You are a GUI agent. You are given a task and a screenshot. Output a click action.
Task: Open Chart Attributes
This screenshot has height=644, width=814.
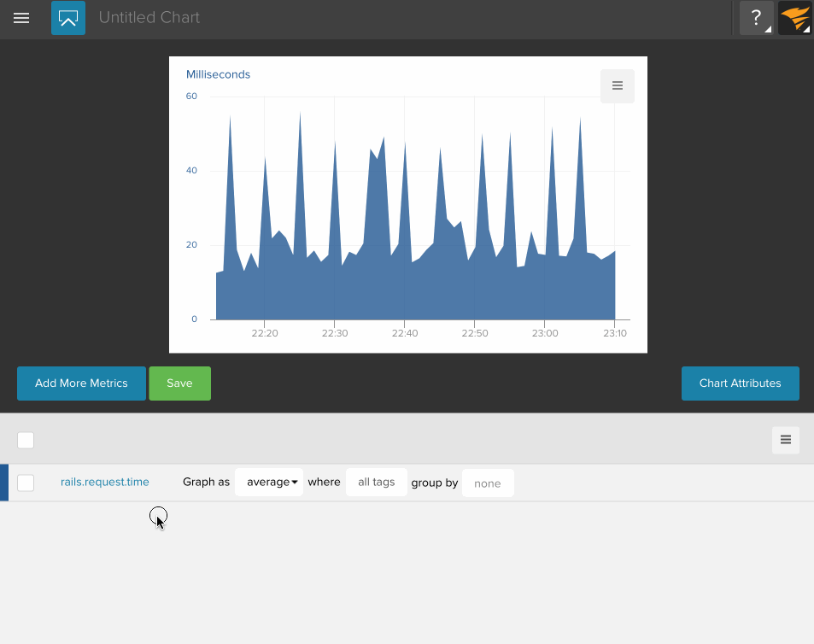pyautogui.click(x=740, y=383)
